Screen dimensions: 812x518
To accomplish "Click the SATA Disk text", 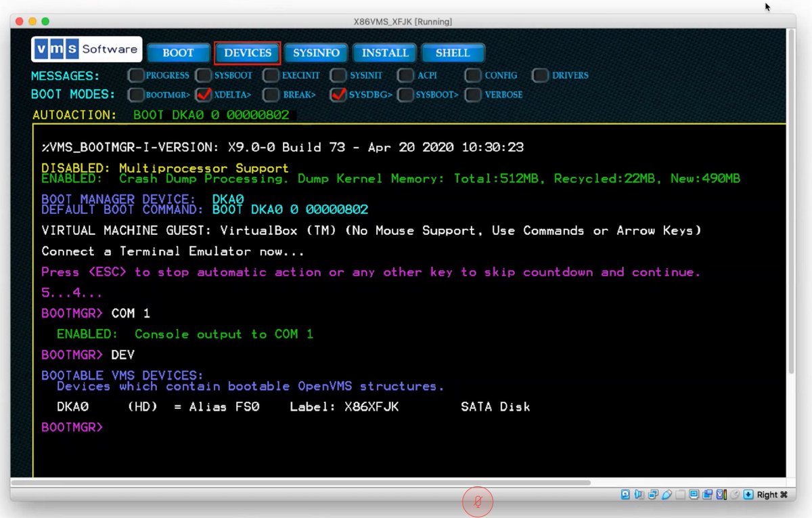I will 495,407.
